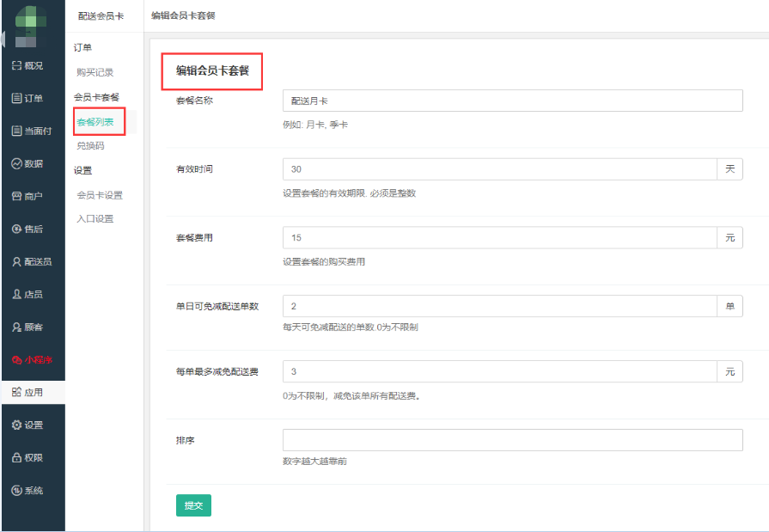
Task: Open the 配送员 delivery person icon
Action: click(x=16, y=261)
